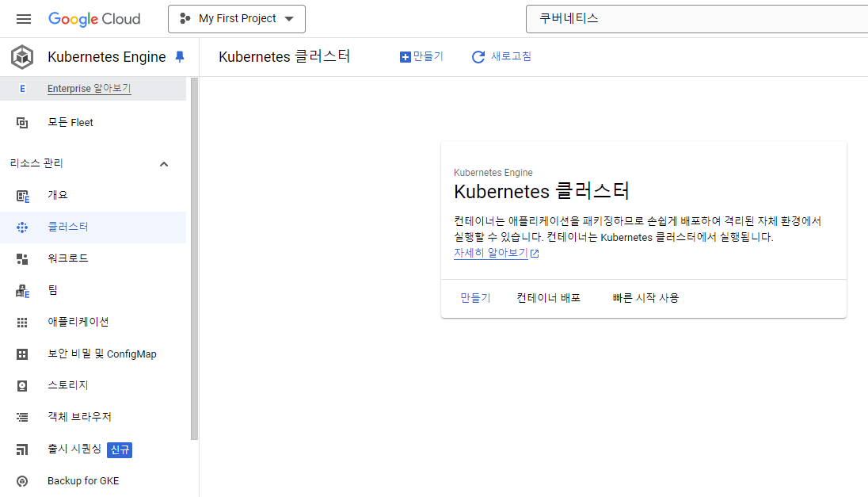868x497 pixels.
Task: Open the Enterprise 알아보기 link
Action: 89,89
